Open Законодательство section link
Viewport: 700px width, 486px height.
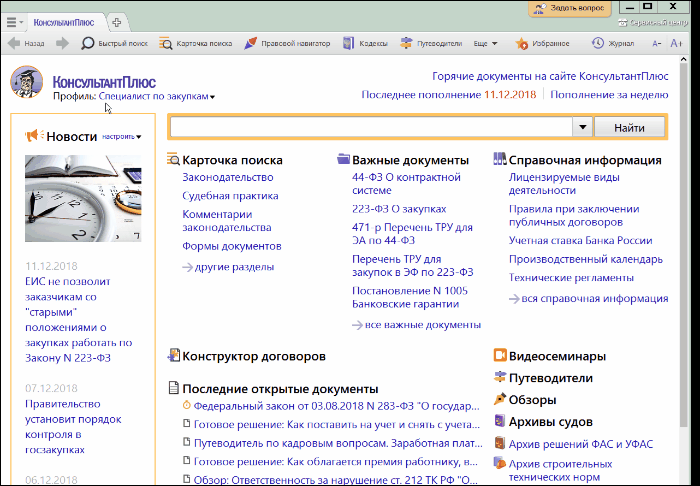(228, 177)
